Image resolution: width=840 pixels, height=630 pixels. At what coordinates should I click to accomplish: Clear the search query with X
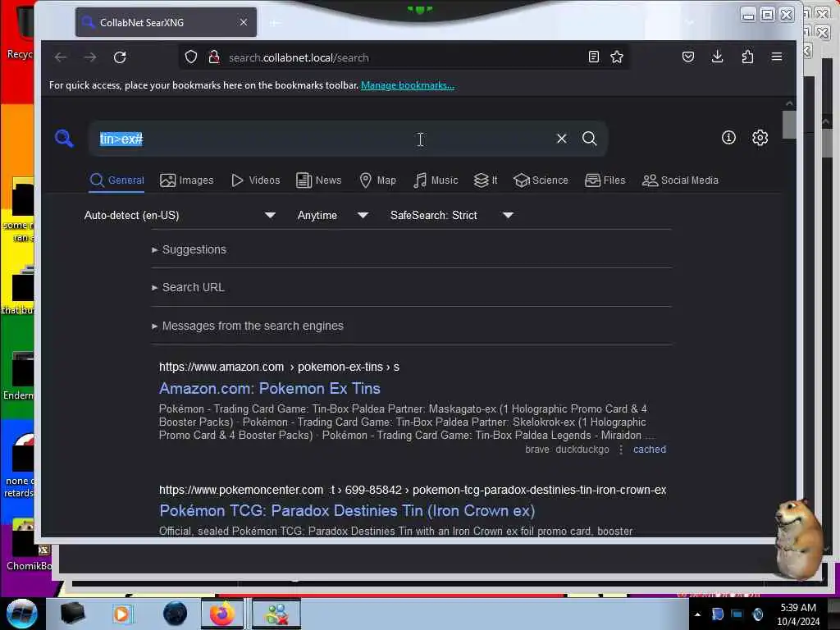561,139
